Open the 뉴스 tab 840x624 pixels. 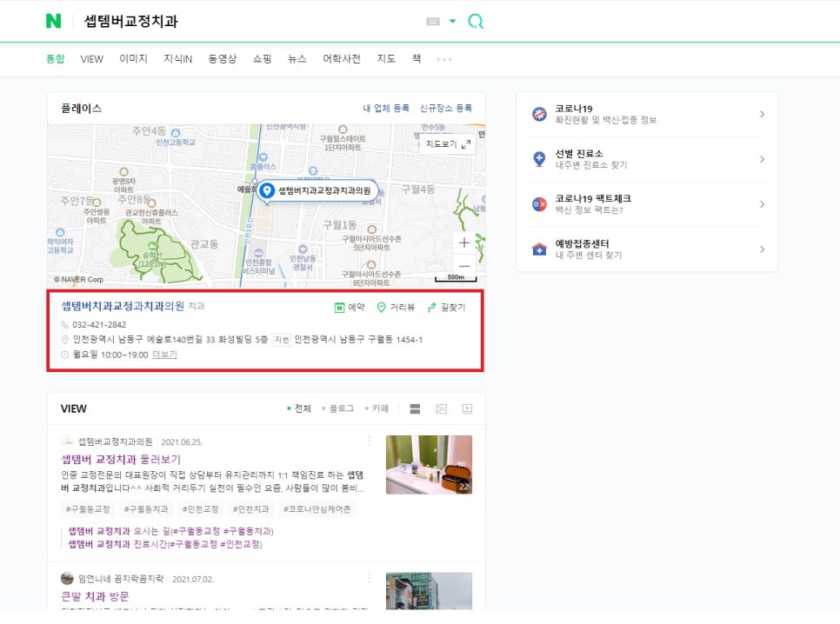pyautogui.click(x=297, y=59)
